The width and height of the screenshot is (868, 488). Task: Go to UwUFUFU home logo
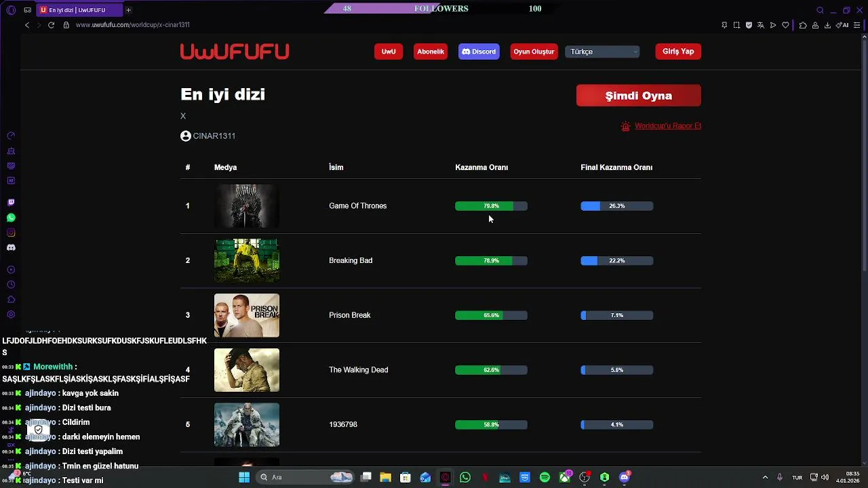(235, 52)
